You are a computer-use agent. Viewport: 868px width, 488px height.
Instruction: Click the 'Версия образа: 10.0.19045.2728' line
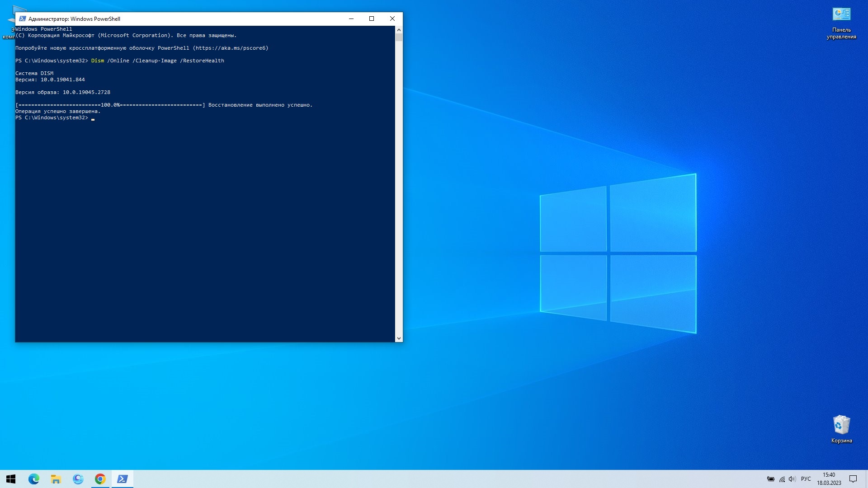[63, 92]
